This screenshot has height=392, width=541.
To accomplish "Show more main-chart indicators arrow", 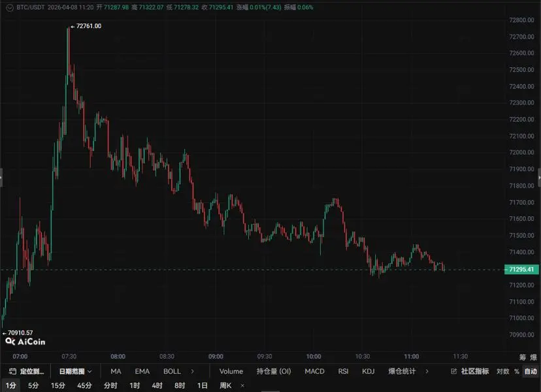I will coord(192,371).
